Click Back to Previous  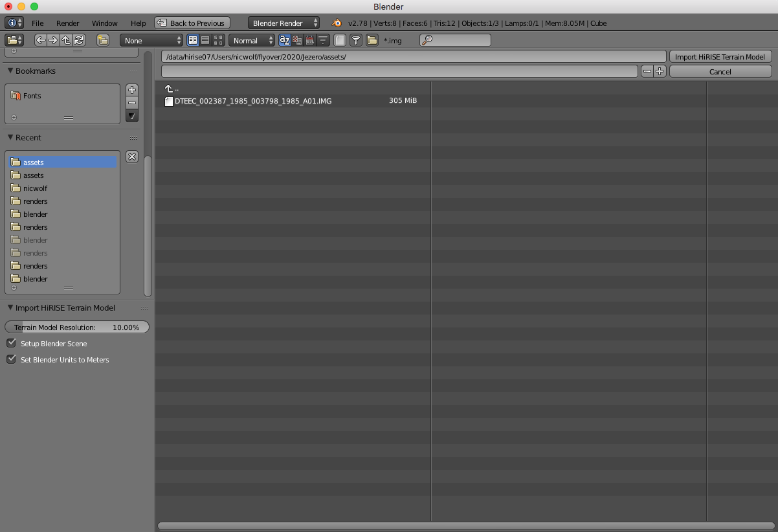coord(192,23)
